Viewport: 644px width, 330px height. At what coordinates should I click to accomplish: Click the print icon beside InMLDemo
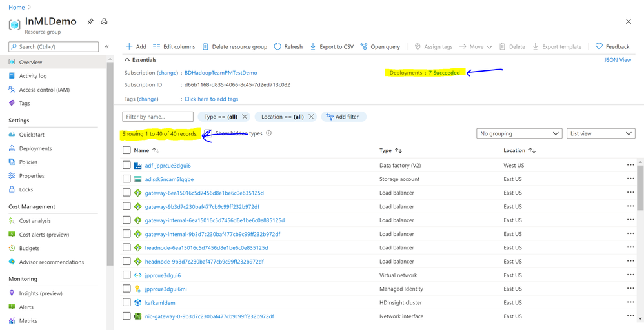click(105, 22)
